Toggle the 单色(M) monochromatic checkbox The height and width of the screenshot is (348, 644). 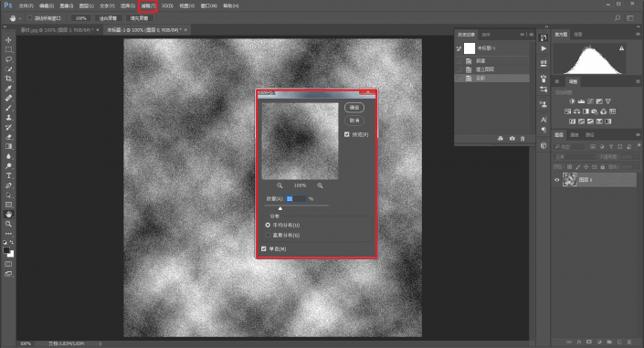(x=264, y=248)
